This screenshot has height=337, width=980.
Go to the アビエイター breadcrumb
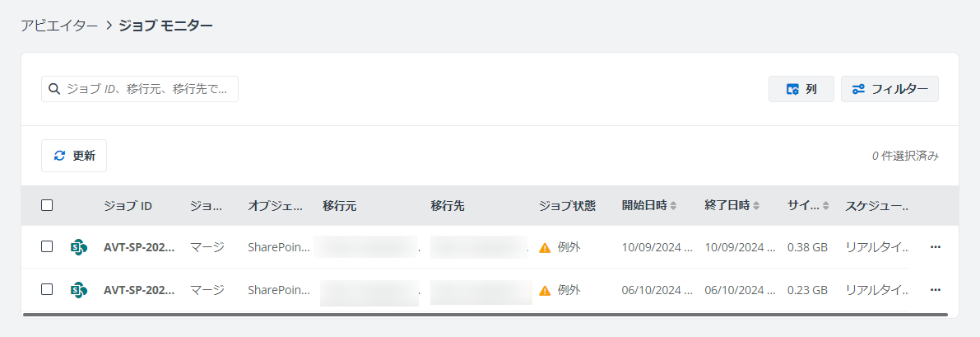tap(58, 26)
